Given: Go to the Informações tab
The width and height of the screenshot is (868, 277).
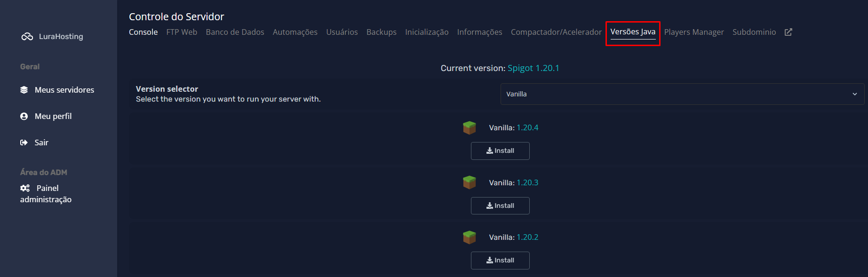Looking at the screenshot, I should pos(480,32).
